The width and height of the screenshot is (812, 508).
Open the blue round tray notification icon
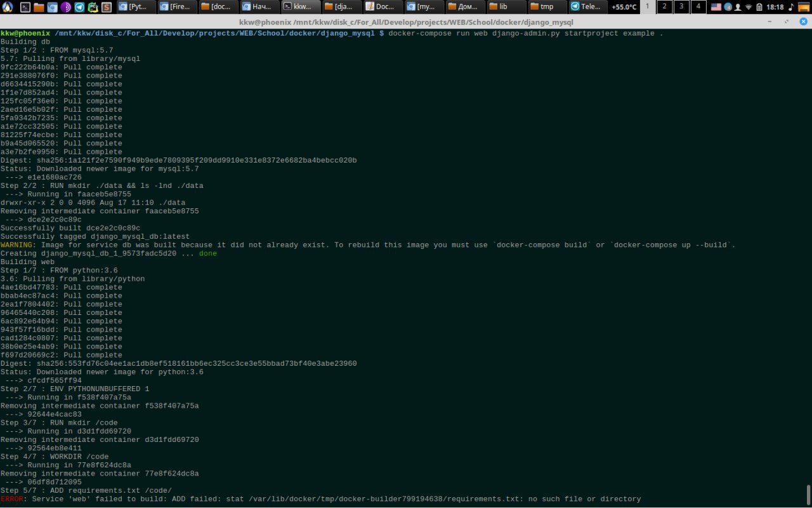click(728, 7)
